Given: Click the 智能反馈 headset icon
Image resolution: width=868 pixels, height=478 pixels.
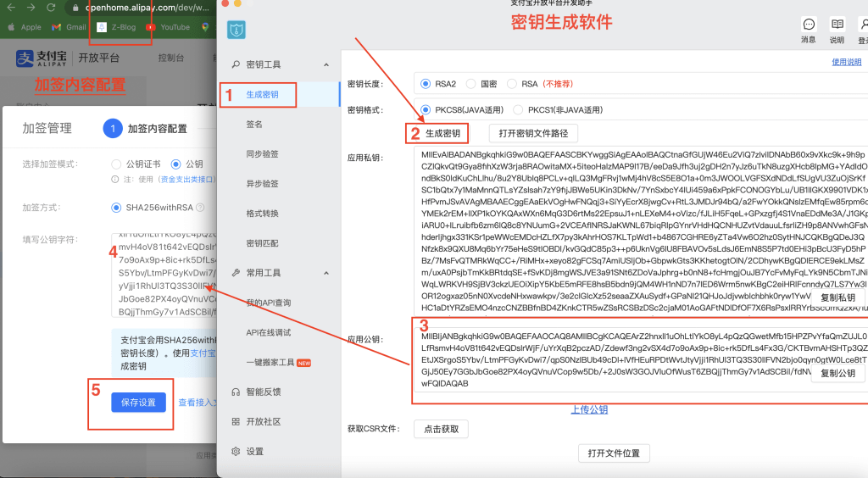Looking at the screenshot, I should [235, 392].
